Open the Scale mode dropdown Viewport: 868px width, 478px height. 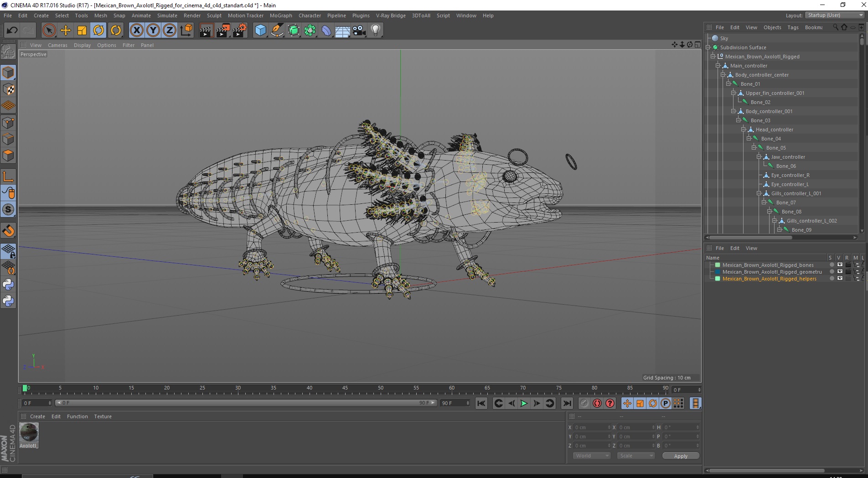pos(635,456)
